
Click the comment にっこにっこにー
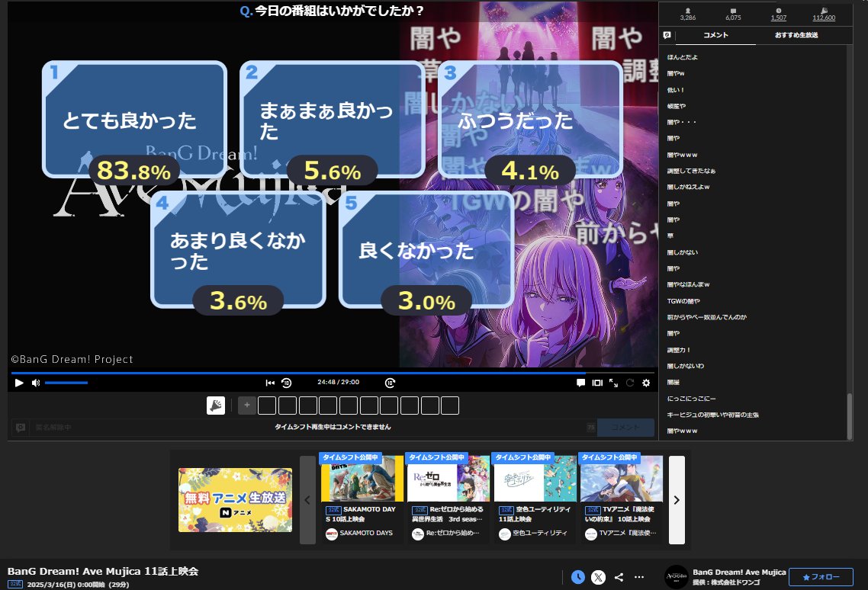691,399
